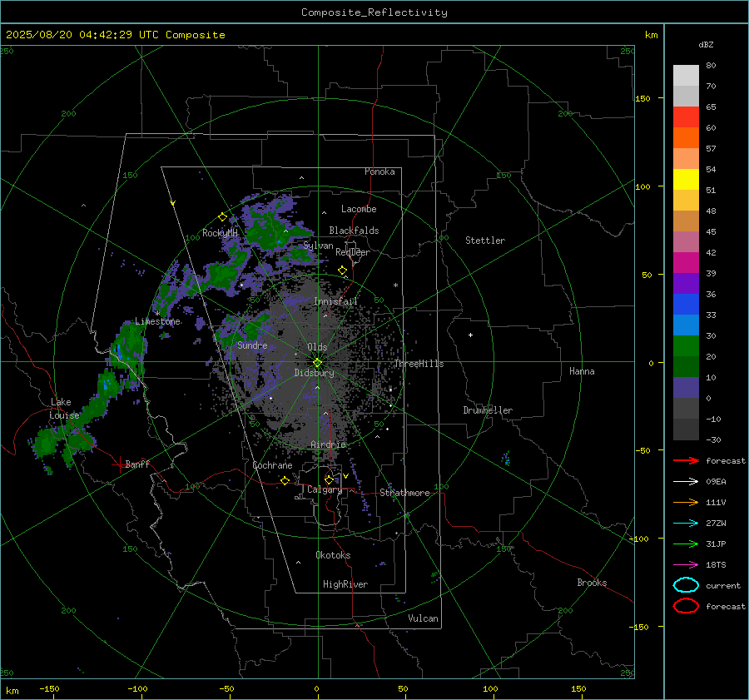The width and height of the screenshot is (749, 700).
Task: Click the Composite_Reflectivity title text
Action: point(374,12)
